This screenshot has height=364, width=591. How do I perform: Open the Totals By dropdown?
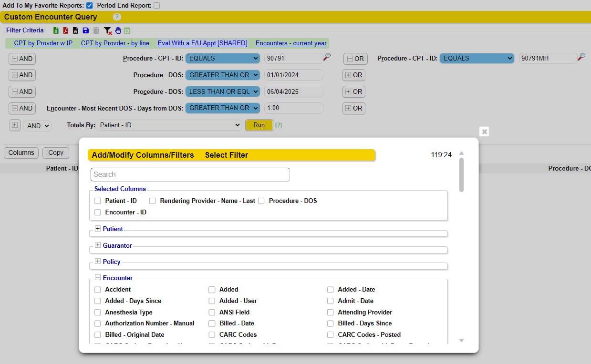tap(169, 125)
